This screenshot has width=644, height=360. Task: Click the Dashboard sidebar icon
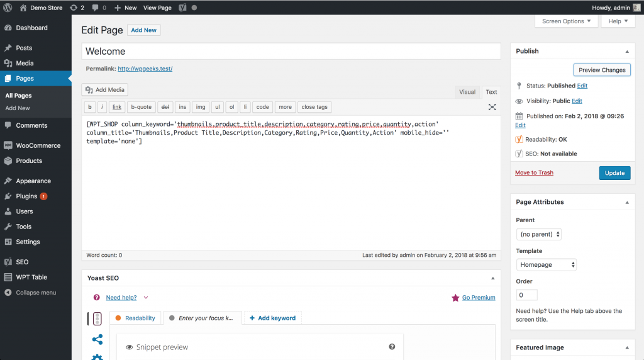[x=8, y=28]
